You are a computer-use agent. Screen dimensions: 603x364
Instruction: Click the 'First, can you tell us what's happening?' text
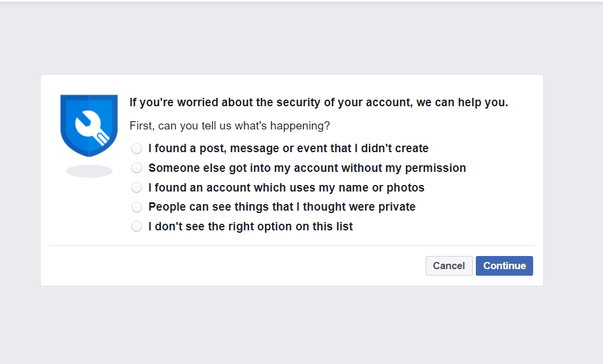(x=230, y=126)
